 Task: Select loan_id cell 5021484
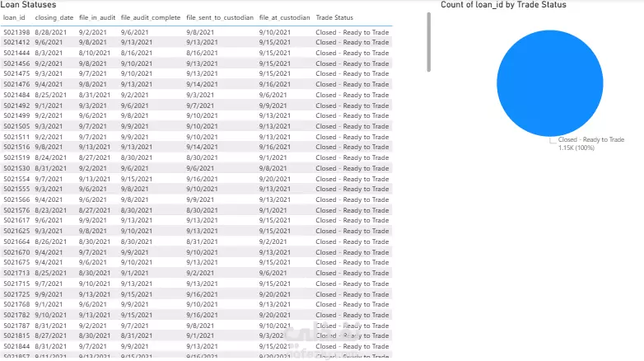(16, 95)
